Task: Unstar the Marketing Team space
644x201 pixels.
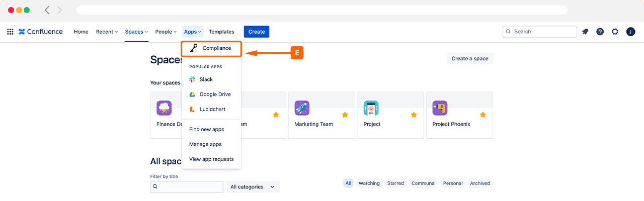Action: tap(345, 115)
